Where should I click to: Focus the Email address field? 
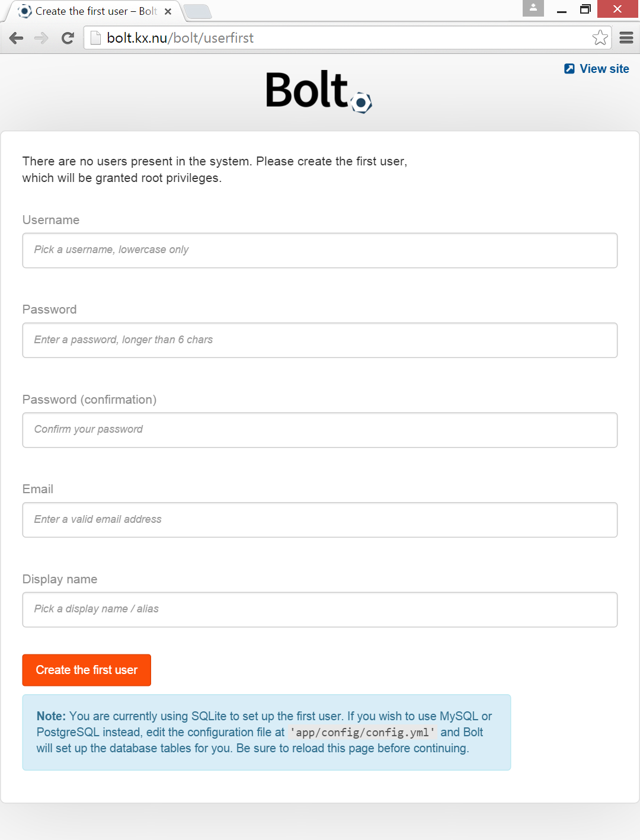coord(319,519)
